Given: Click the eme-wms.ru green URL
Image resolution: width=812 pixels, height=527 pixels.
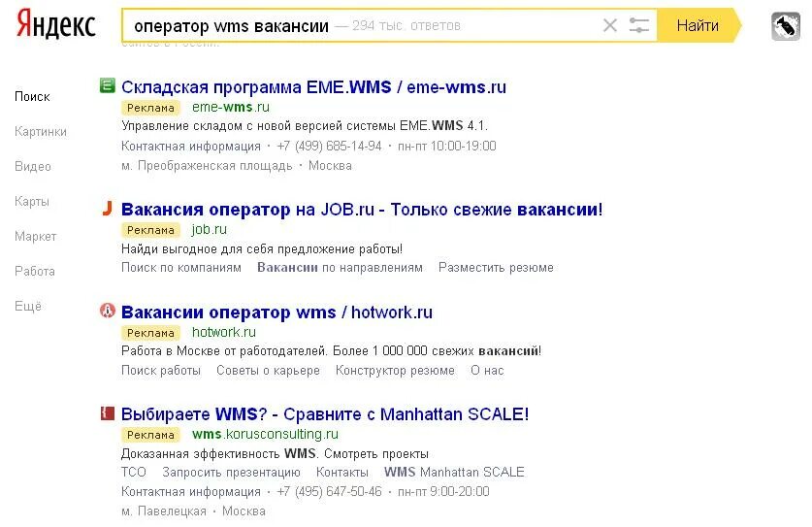Looking at the screenshot, I should pyautogui.click(x=231, y=107).
